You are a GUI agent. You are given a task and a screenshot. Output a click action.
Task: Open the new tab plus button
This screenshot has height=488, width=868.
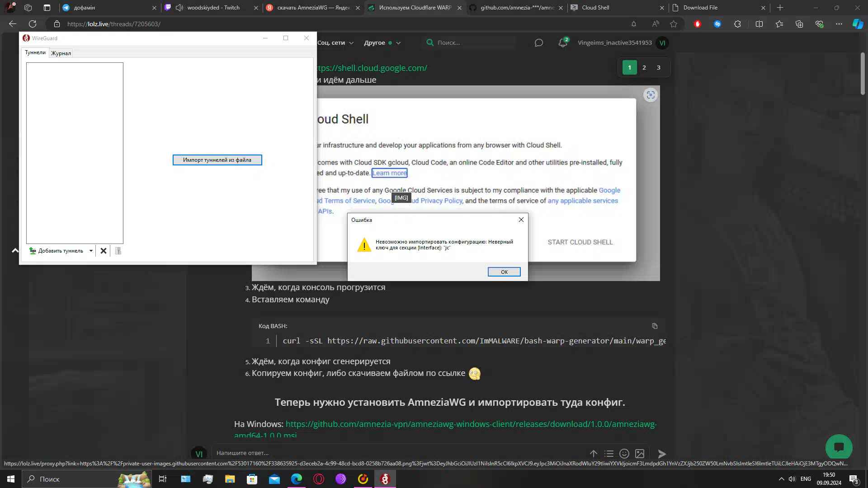[x=780, y=8]
